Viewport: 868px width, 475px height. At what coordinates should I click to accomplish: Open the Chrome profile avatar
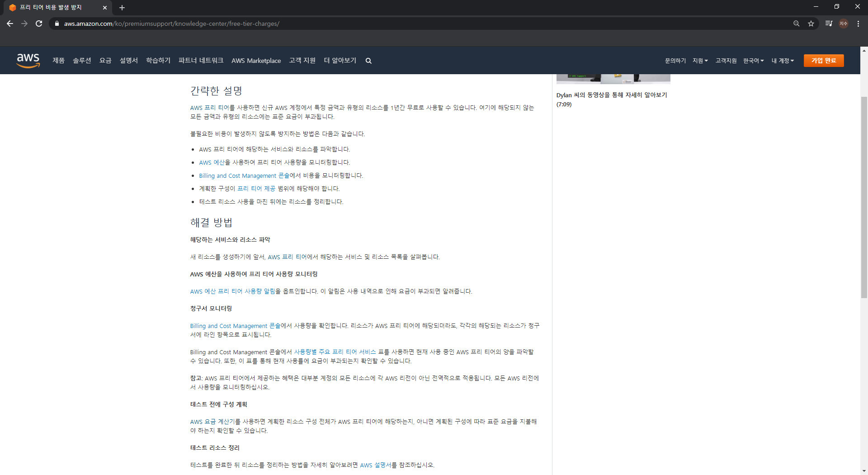(844, 24)
